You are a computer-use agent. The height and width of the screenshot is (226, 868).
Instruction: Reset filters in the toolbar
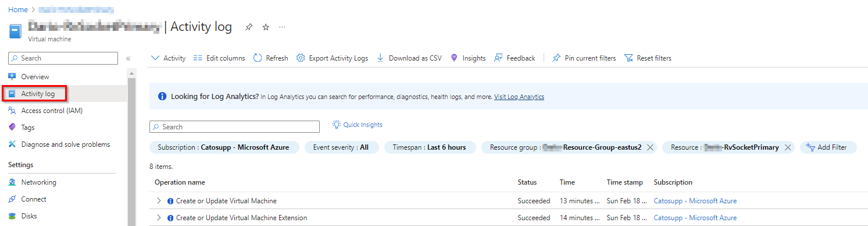coord(648,58)
